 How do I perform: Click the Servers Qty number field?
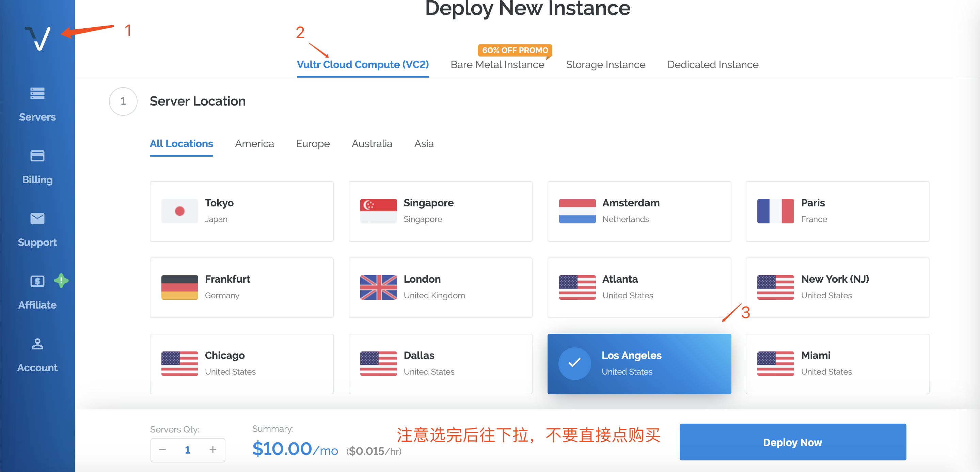(188, 450)
